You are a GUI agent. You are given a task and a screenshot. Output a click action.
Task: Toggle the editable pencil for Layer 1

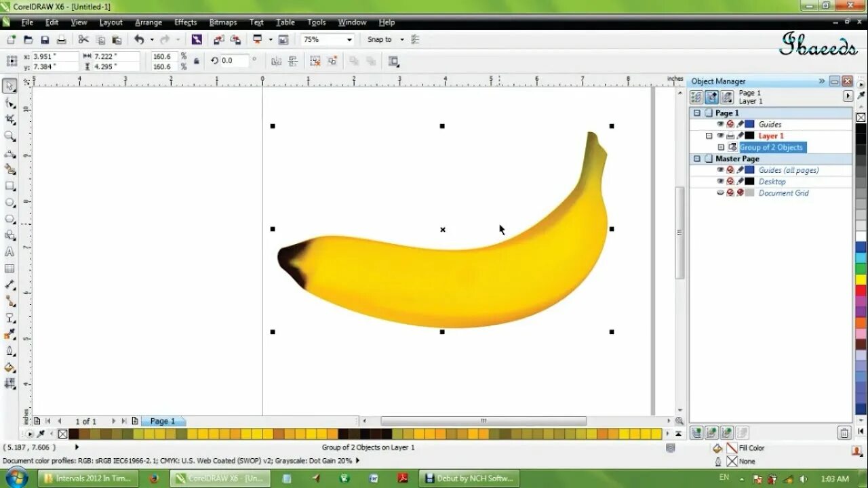pyautogui.click(x=741, y=136)
